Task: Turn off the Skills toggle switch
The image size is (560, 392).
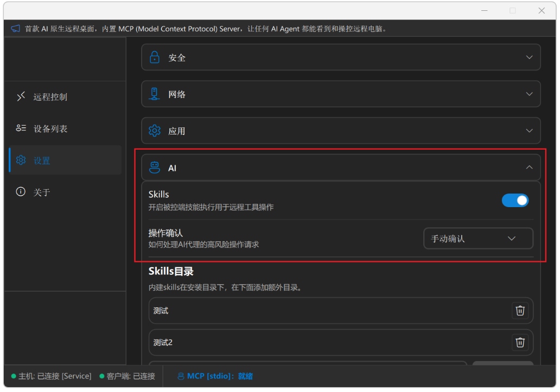Action: coord(515,201)
